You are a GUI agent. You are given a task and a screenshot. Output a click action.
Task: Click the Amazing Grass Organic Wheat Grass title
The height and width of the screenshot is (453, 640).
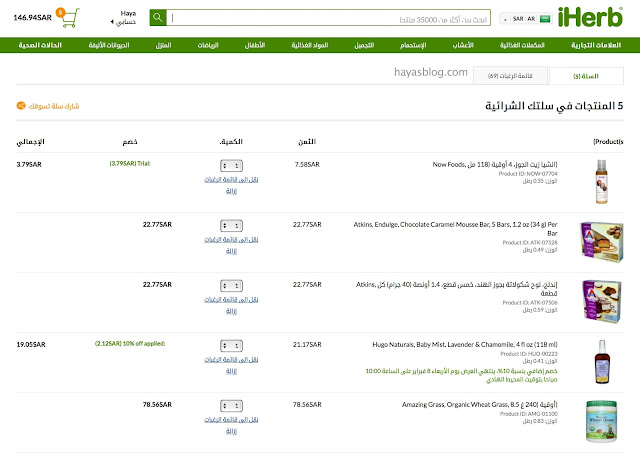pos(480,404)
